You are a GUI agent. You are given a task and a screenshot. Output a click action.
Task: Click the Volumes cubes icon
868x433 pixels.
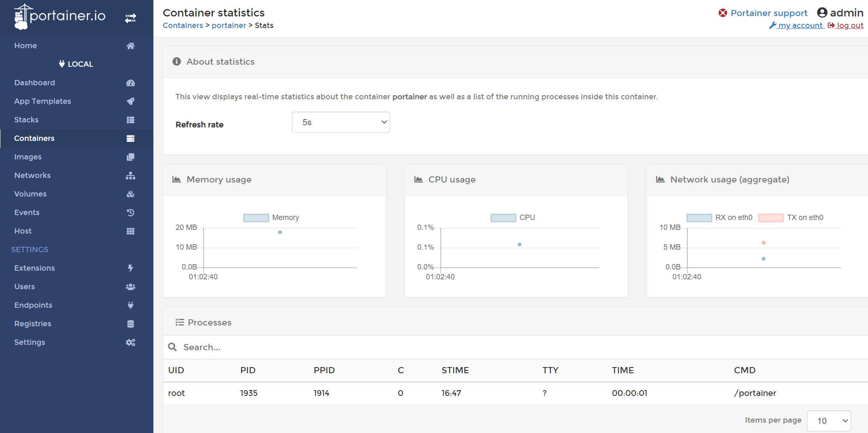[x=130, y=194]
